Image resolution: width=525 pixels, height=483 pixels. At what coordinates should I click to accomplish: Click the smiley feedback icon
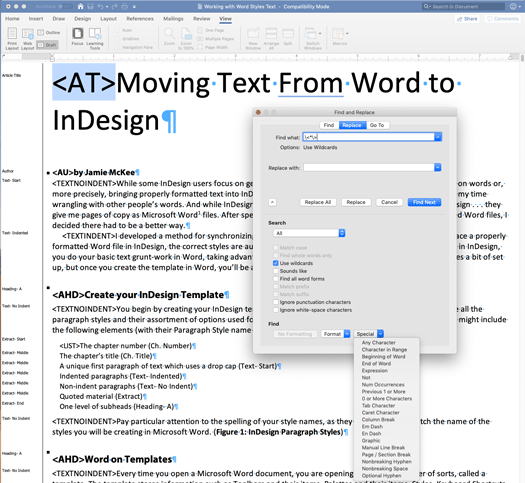click(513, 6)
